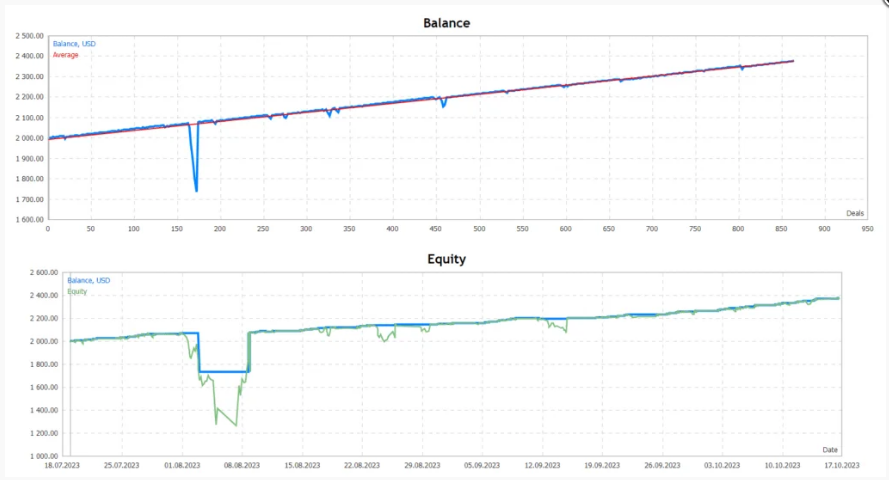Click the "Deals" axis label

855,214
